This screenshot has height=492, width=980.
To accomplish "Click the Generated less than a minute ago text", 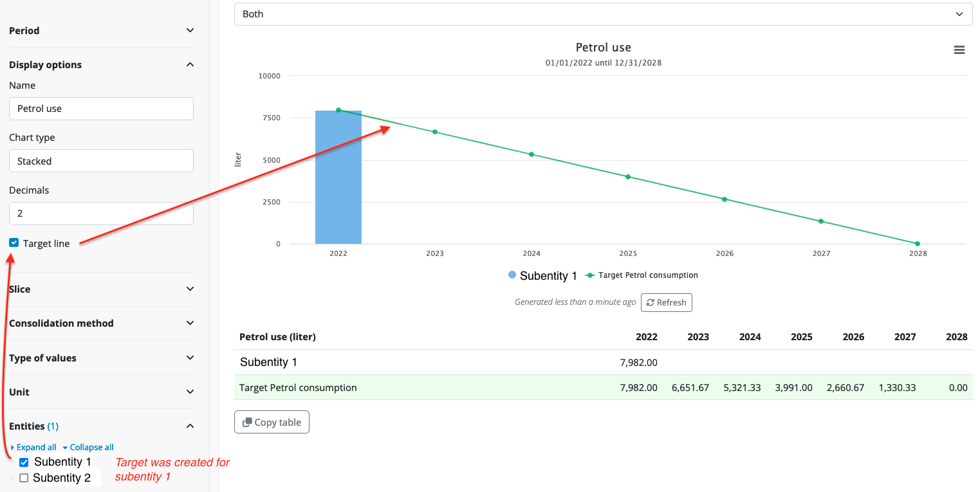I will (x=575, y=302).
